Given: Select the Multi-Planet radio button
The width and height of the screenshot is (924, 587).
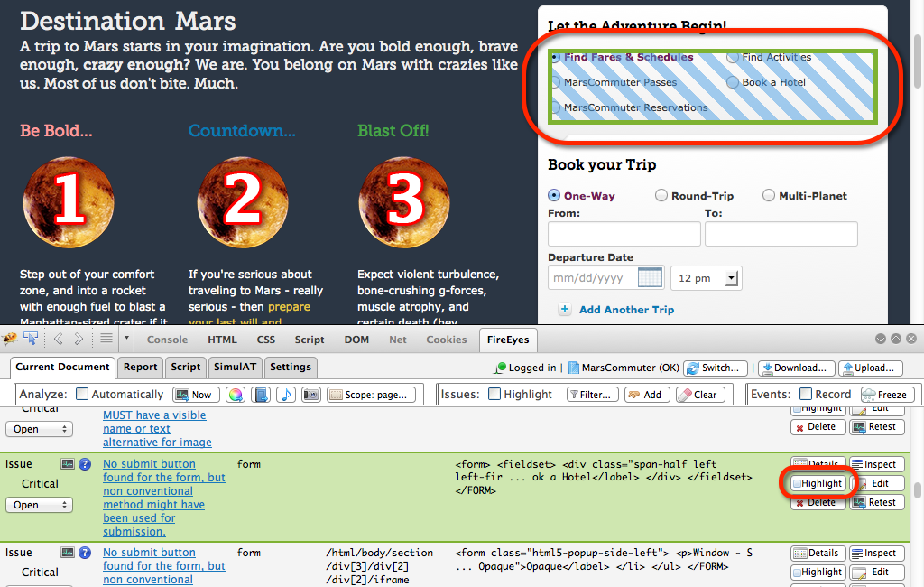Looking at the screenshot, I should pyautogui.click(x=769, y=195).
